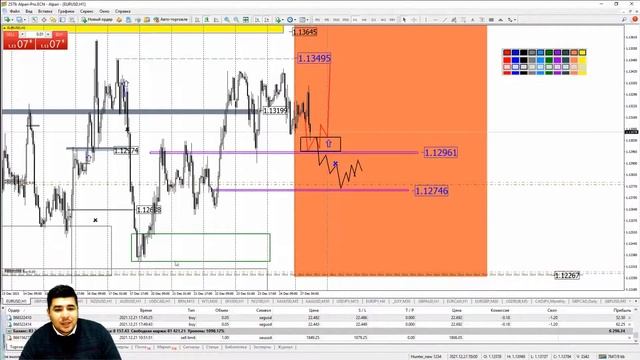
Task: Select the M15 timeframe button
Action: click(x=336, y=20)
